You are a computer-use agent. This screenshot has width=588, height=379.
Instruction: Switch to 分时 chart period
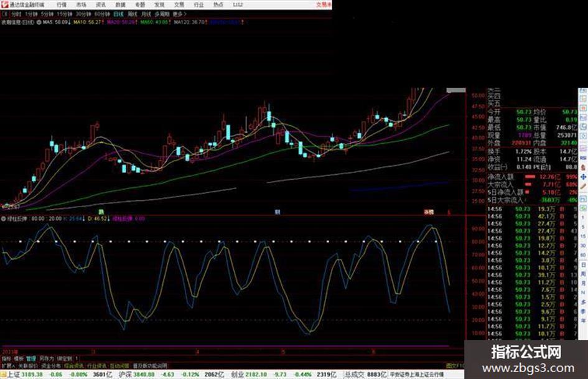point(16,14)
